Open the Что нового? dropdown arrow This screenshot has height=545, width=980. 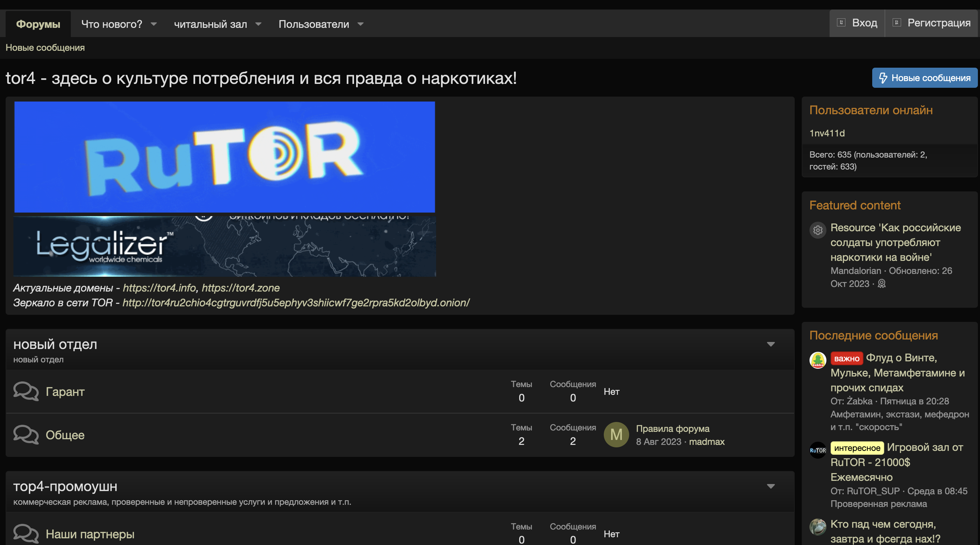(x=154, y=24)
